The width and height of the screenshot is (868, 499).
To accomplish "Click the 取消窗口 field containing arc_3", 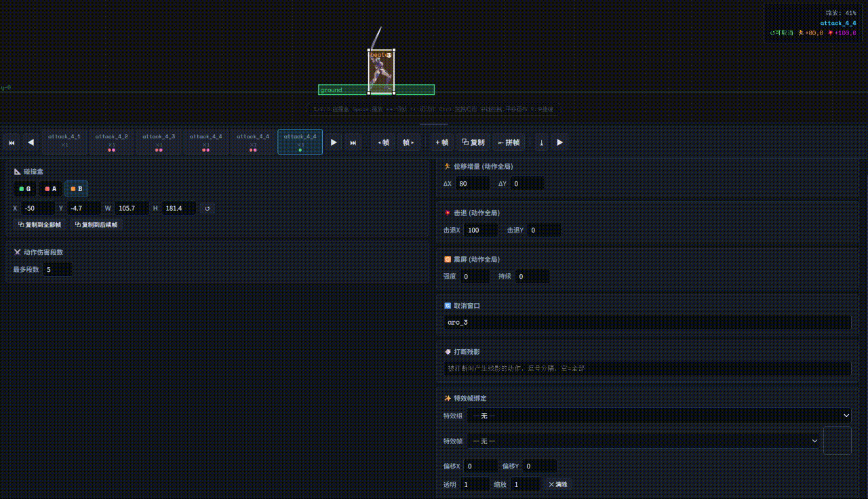I will point(648,322).
